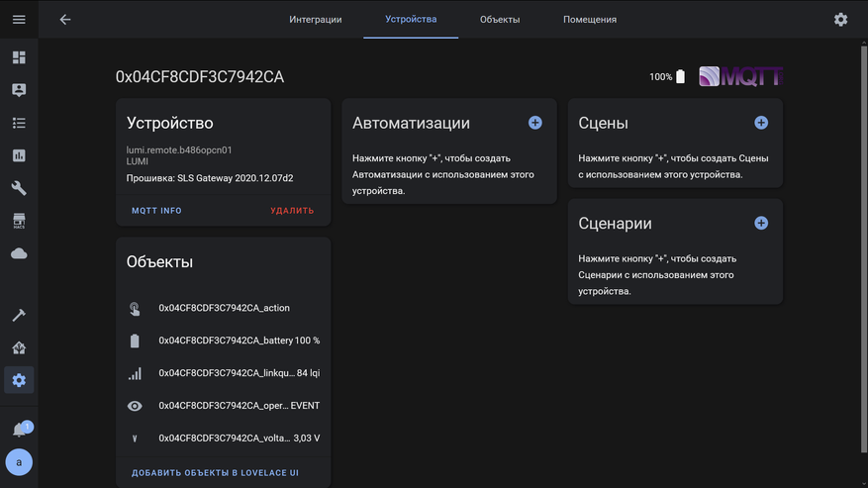Open configuration gear in sidebar
868x488 pixels.
[x=19, y=380]
